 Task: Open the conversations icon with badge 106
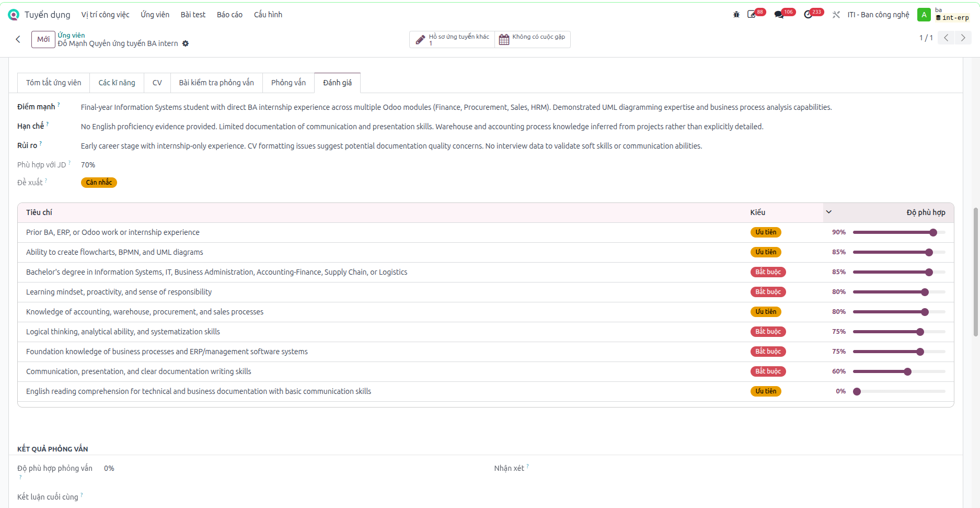coord(779,15)
